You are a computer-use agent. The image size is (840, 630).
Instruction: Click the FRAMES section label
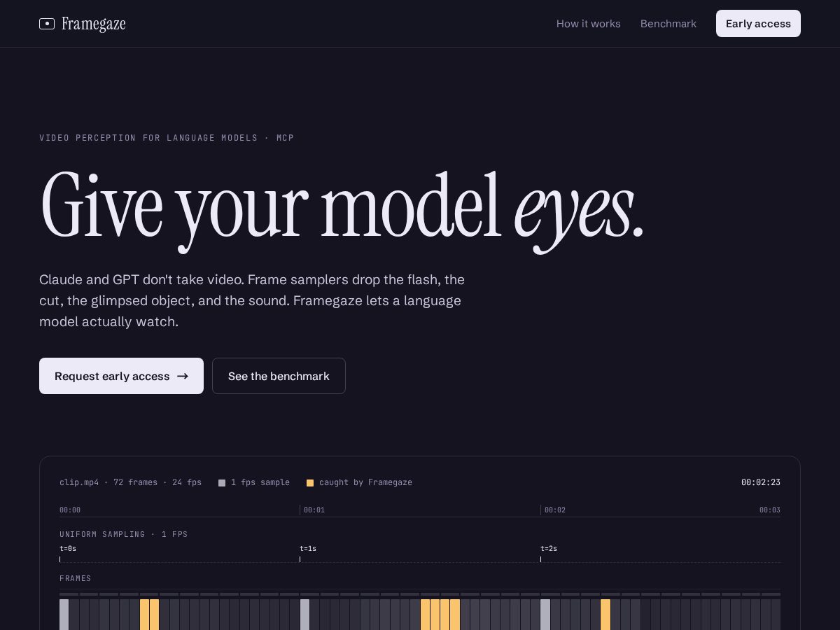(x=76, y=578)
